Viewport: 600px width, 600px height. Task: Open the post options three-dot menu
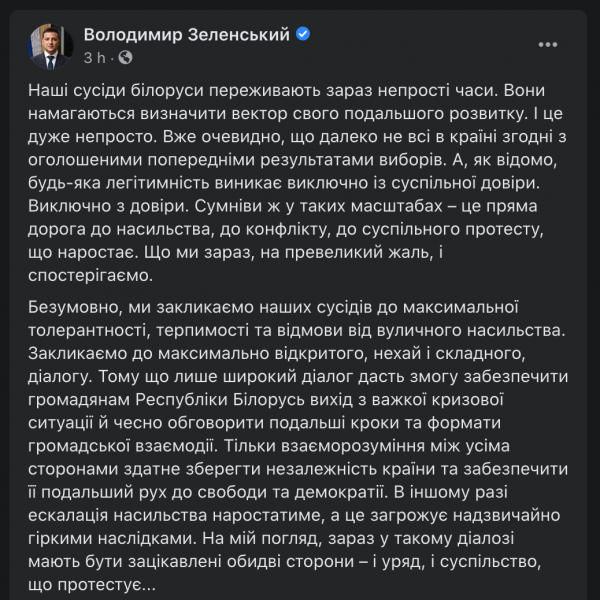[548, 44]
